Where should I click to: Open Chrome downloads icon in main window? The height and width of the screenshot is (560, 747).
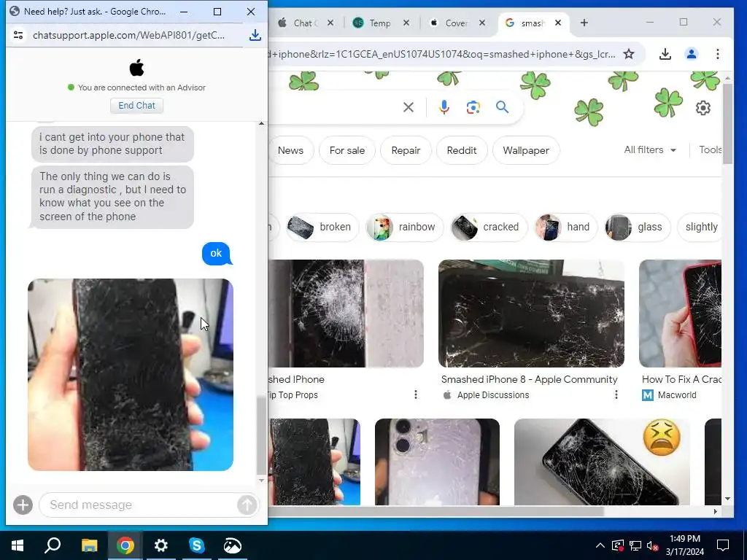(665, 54)
